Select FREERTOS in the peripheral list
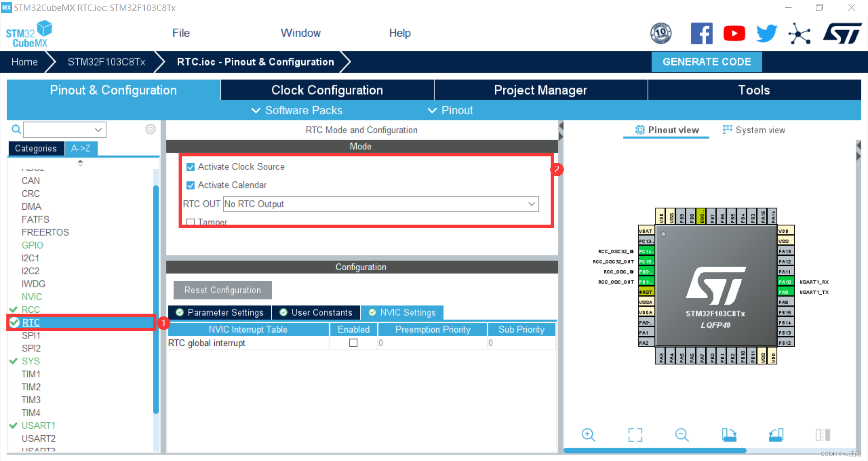868x461 pixels. pyautogui.click(x=45, y=232)
